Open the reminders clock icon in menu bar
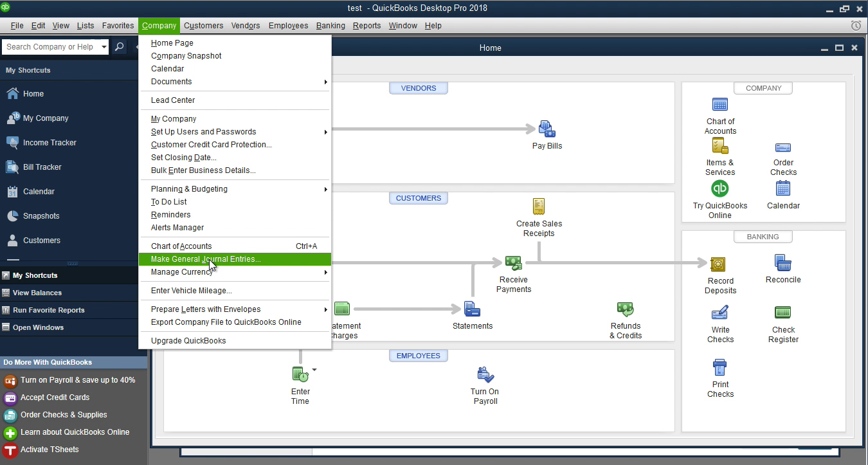Screen dimensions: 868x465 click(856, 26)
